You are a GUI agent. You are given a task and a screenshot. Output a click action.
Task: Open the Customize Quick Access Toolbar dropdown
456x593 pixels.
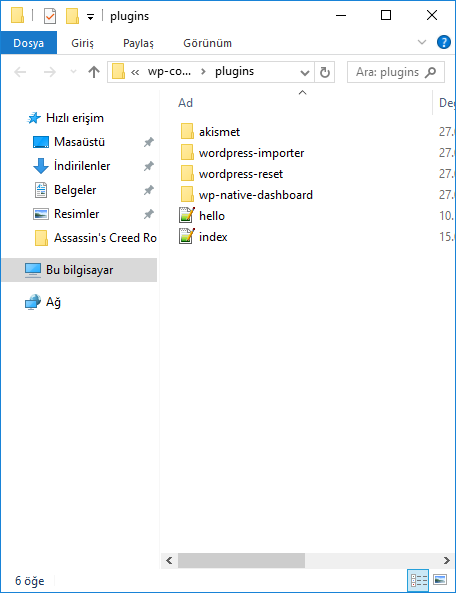pyautogui.click(x=90, y=17)
